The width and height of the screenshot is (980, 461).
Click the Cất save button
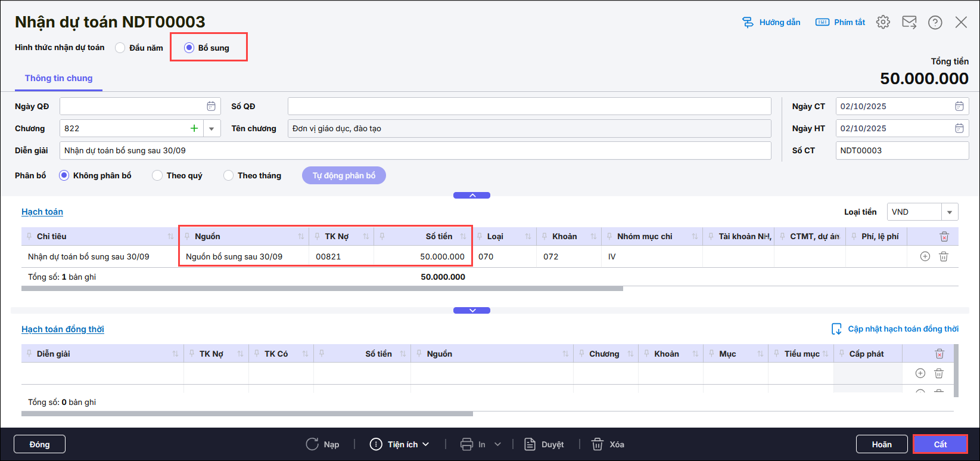tap(940, 444)
